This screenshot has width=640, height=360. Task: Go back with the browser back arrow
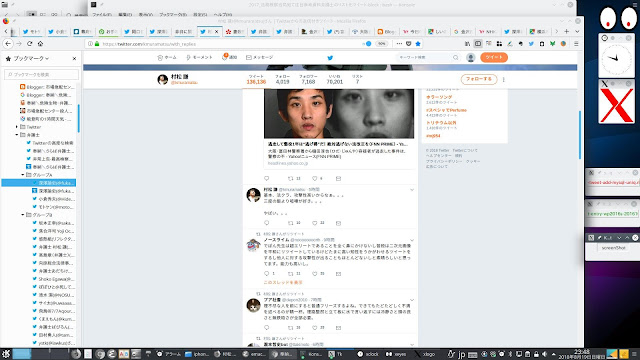[8, 44]
